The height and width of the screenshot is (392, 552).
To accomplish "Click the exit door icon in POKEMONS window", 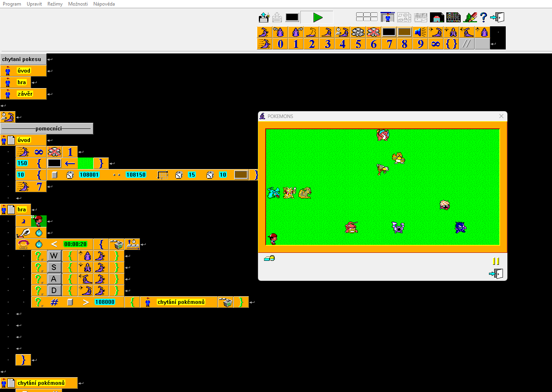I will 496,274.
